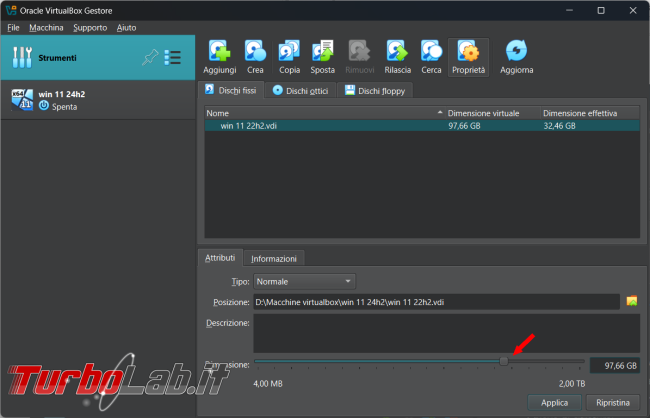Select the win 11 22h2.vdi disk row

point(422,126)
